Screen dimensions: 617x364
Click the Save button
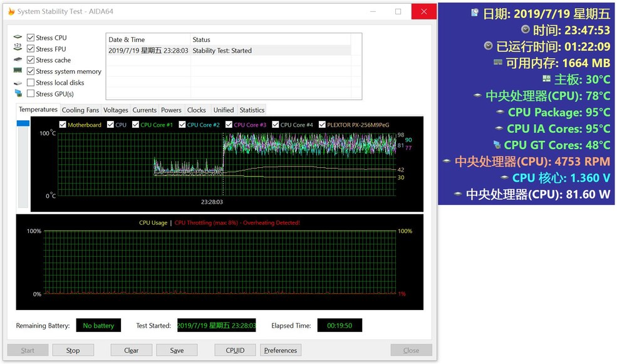(177, 350)
